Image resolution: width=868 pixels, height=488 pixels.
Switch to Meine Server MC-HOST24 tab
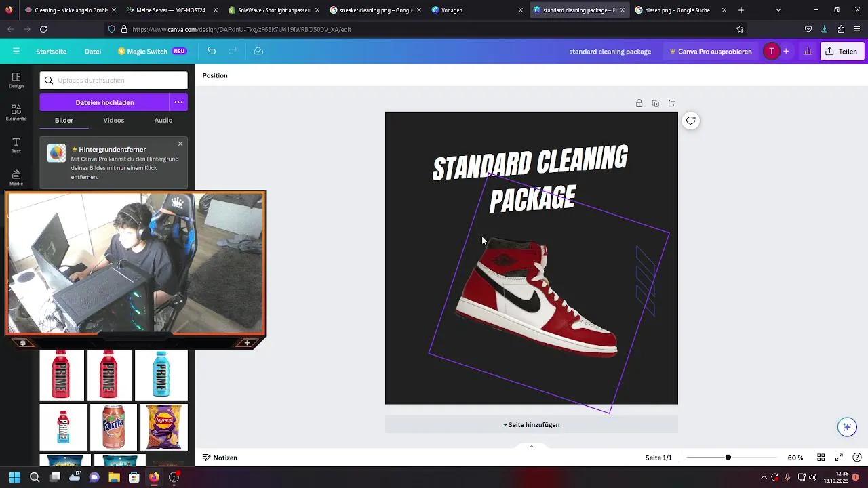pos(170,10)
